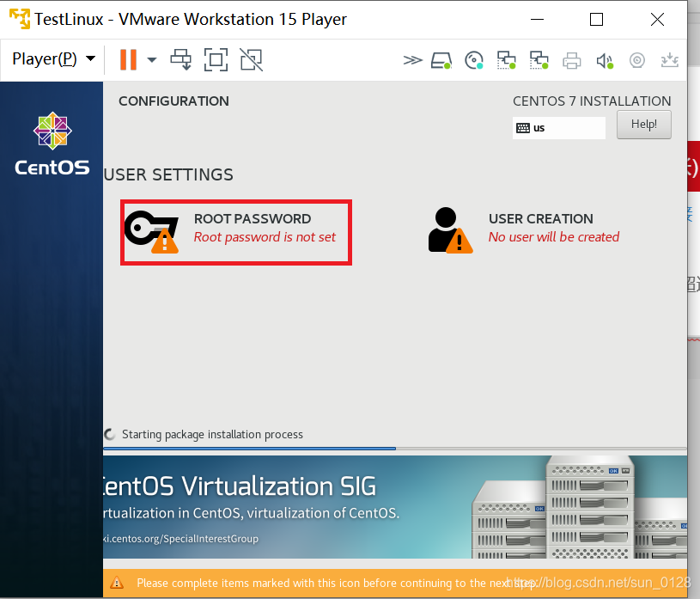Click the first network adapter icon
The width and height of the screenshot is (700, 599).
tap(507, 60)
